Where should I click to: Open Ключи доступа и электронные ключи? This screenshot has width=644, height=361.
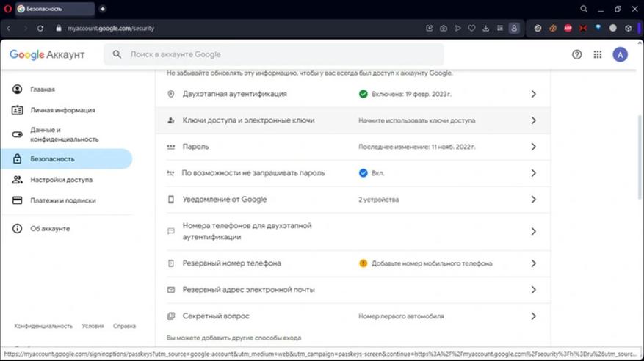(x=352, y=120)
